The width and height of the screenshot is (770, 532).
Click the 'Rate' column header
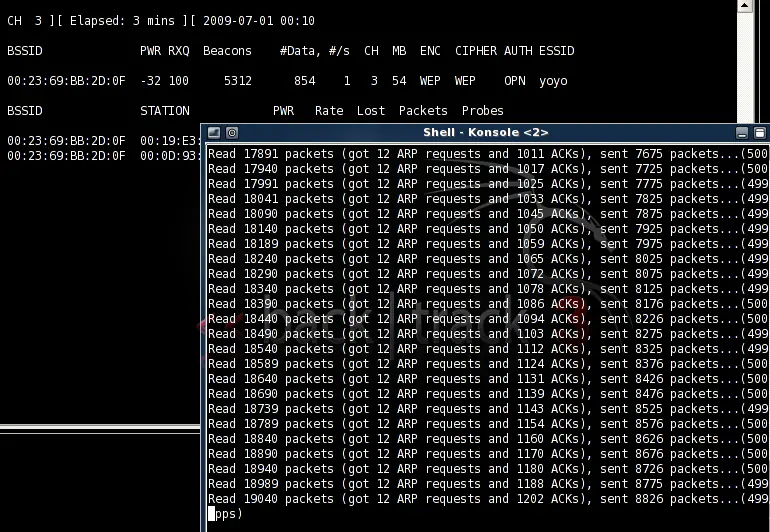tap(329, 111)
